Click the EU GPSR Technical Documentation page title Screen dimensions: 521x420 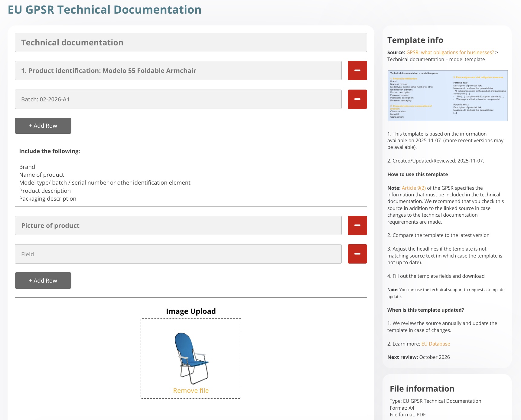pyautogui.click(x=105, y=10)
